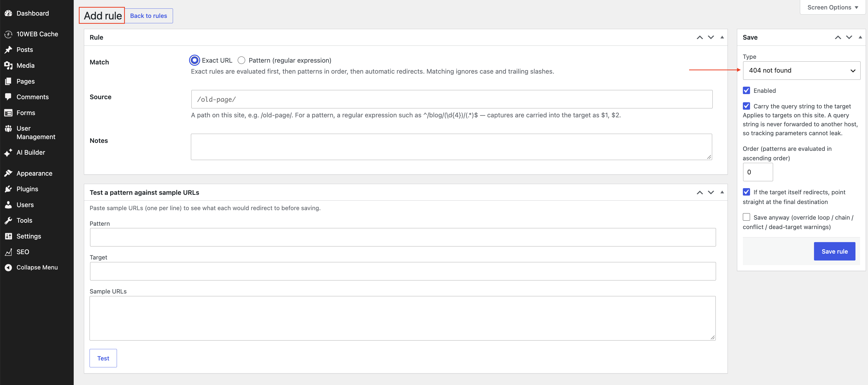Click the 10WEB Cache sidebar icon
The image size is (868, 385).
(x=8, y=34)
